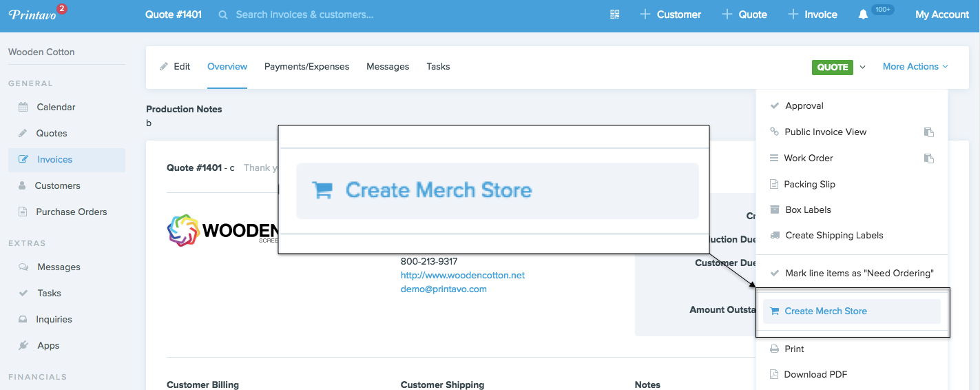
Task: Collapse the More Actions dropdown
Action: pyautogui.click(x=915, y=66)
